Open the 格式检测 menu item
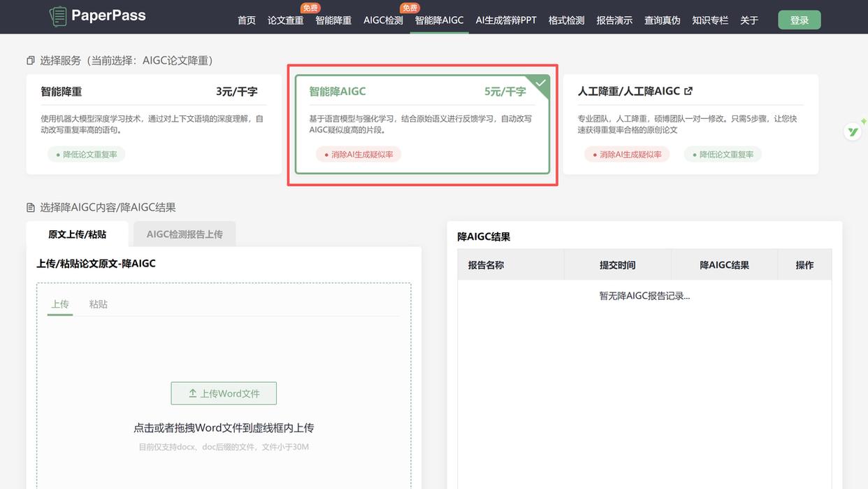Image resolution: width=868 pixels, height=489 pixels. [566, 20]
